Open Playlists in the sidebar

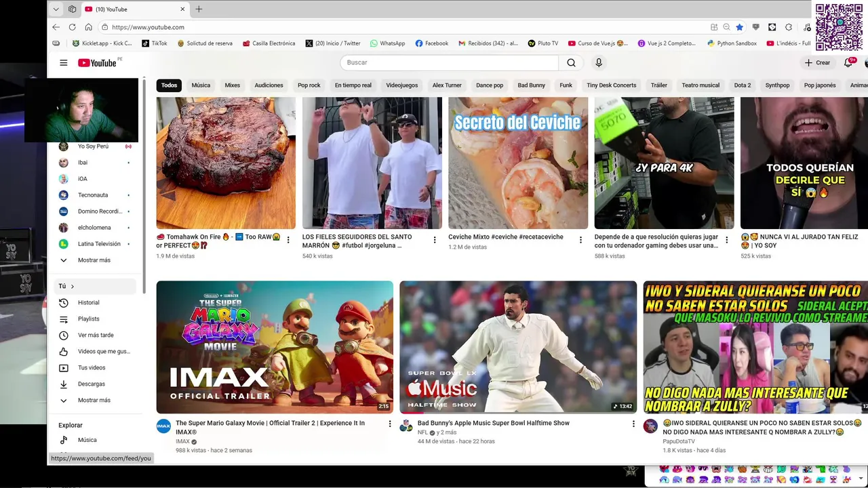95,319
